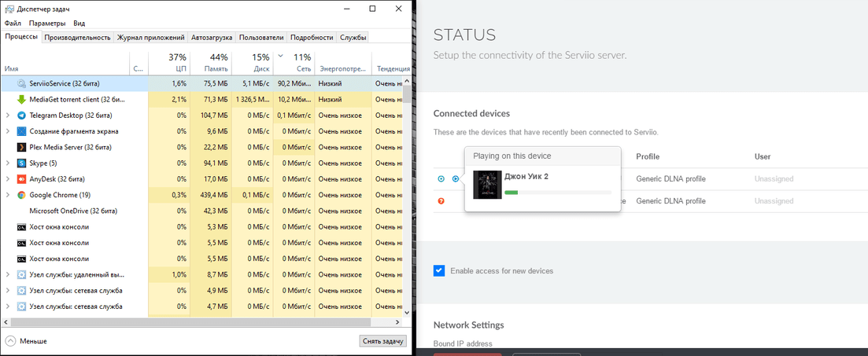The image size is (868, 356).
Task: Sort processes by Память column header
Action: [x=210, y=63]
